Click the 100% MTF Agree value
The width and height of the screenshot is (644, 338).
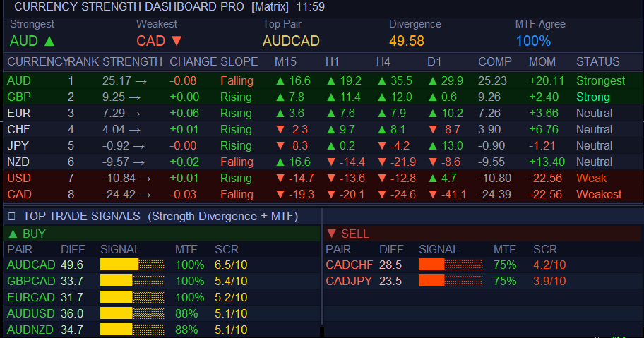pos(533,41)
